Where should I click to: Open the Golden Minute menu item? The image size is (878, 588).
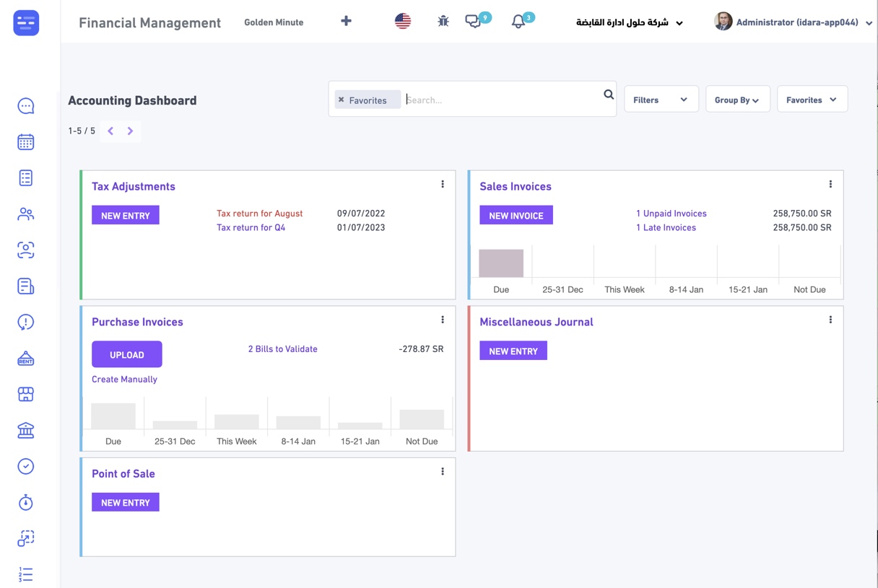tap(274, 22)
